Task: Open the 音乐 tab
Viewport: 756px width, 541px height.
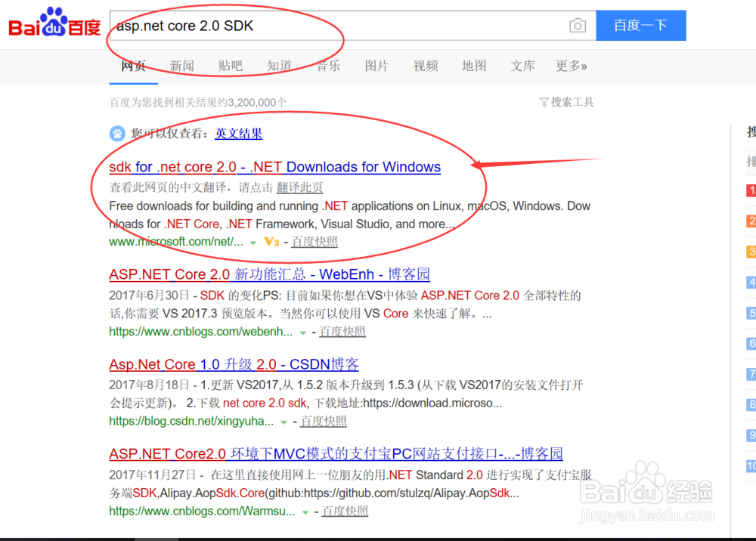Action: [x=328, y=66]
